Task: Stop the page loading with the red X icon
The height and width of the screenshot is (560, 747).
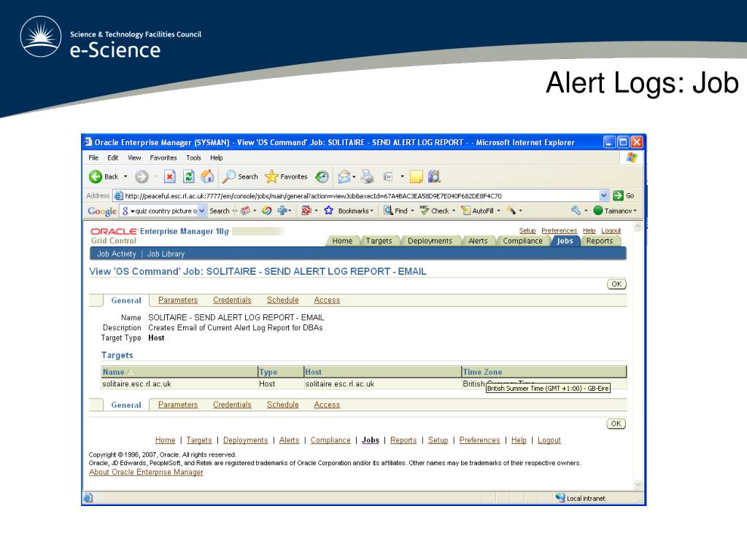Action: 169,176
